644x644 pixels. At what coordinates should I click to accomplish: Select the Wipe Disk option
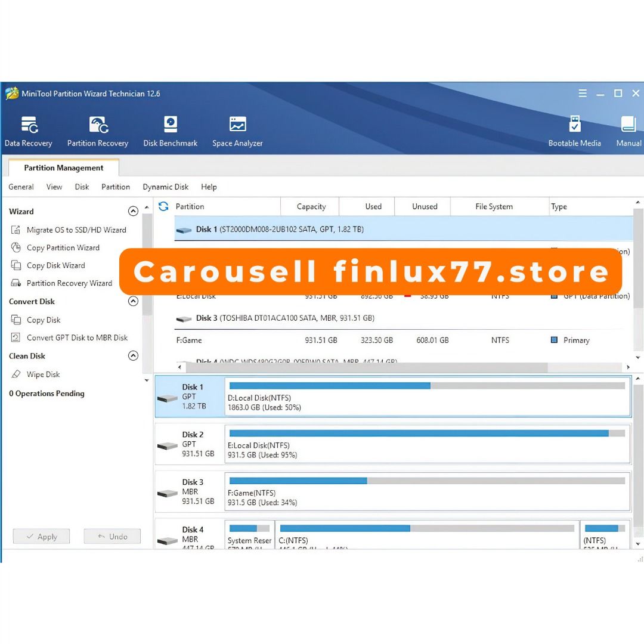[44, 374]
